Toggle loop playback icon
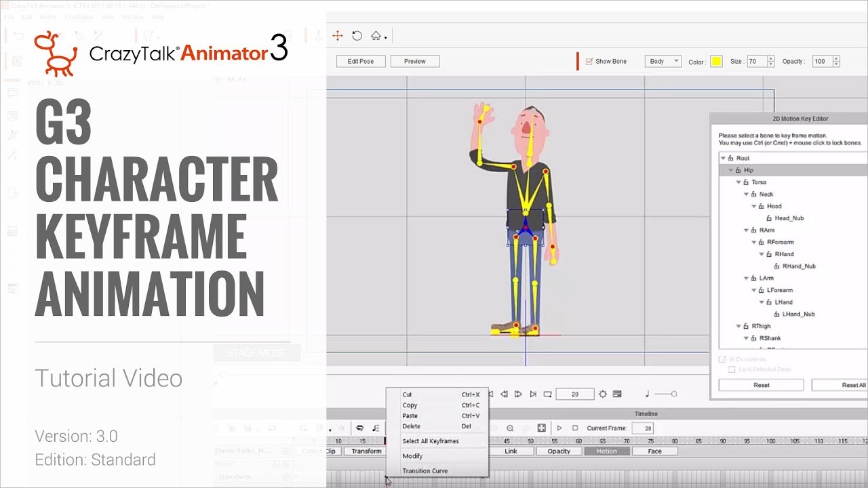868x488 pixels. [x=548, y=394]
